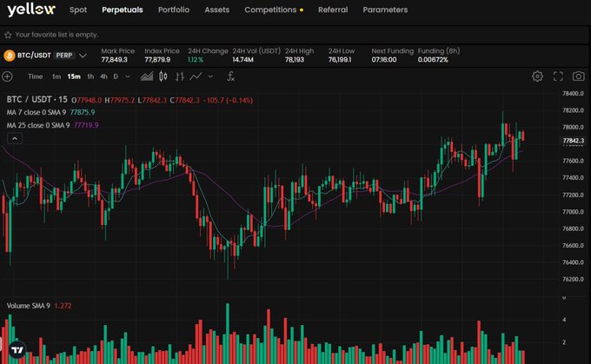
Task: Click the Index Price value 77,879.9
Action: click(157, 60)
